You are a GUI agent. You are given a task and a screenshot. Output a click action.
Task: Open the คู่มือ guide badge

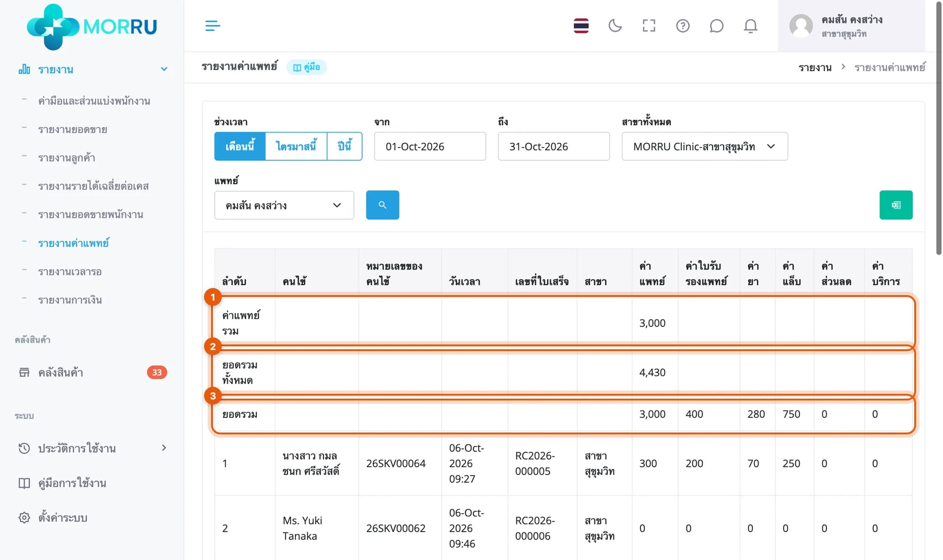tap(306, 67)
